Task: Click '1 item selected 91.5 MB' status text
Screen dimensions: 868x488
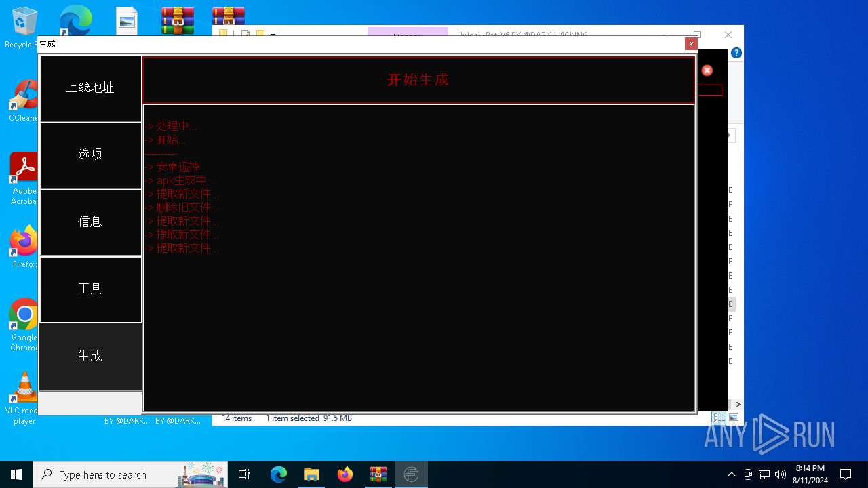Action: coord(309,419)
